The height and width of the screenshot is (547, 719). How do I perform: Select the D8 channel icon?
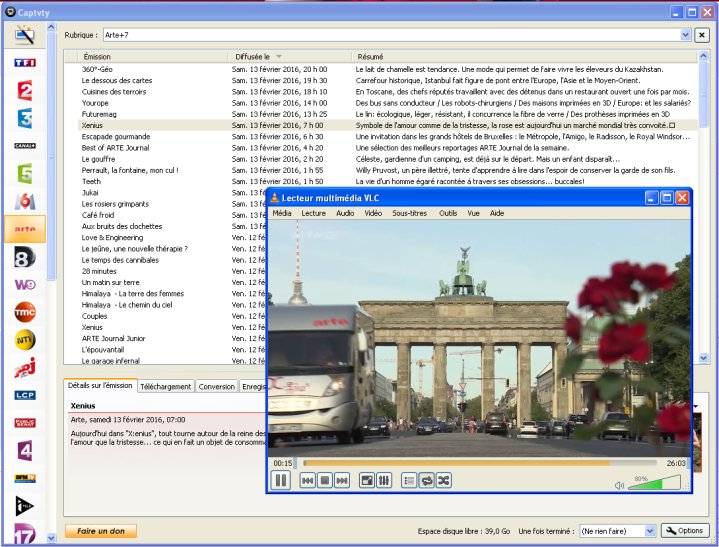pyautogui.click(x=25, y=257)
